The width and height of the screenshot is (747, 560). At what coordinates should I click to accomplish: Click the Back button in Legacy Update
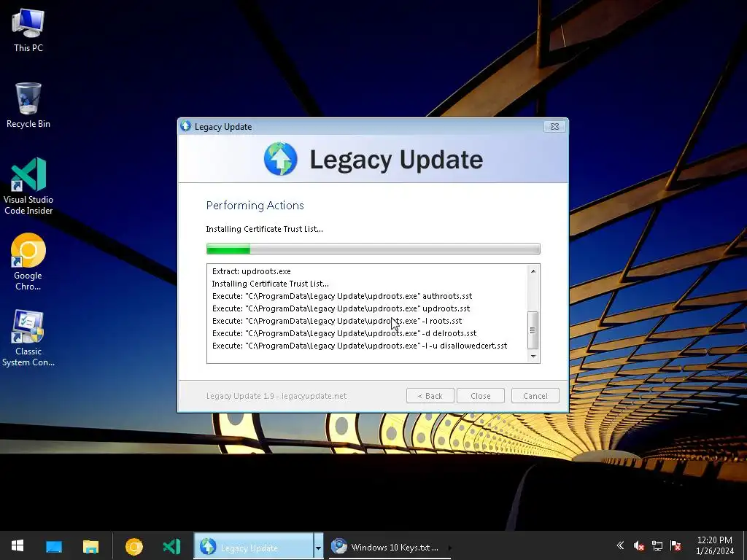coord(430,396)
